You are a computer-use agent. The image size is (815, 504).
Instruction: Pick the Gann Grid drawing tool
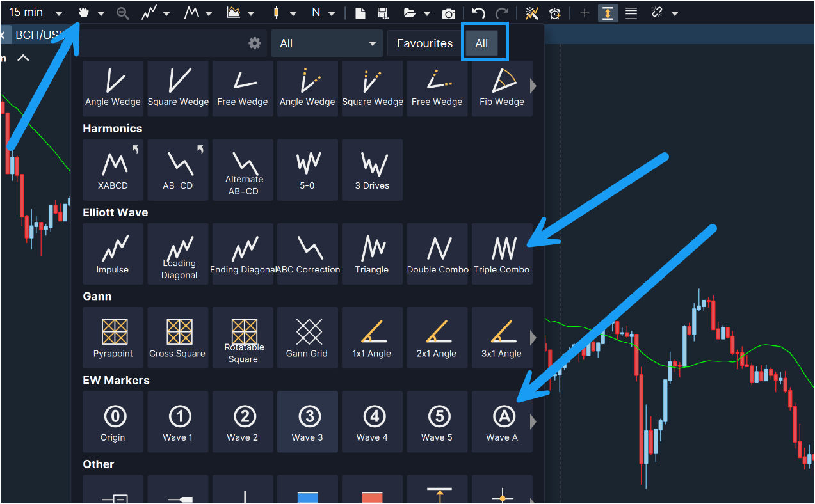307,338
